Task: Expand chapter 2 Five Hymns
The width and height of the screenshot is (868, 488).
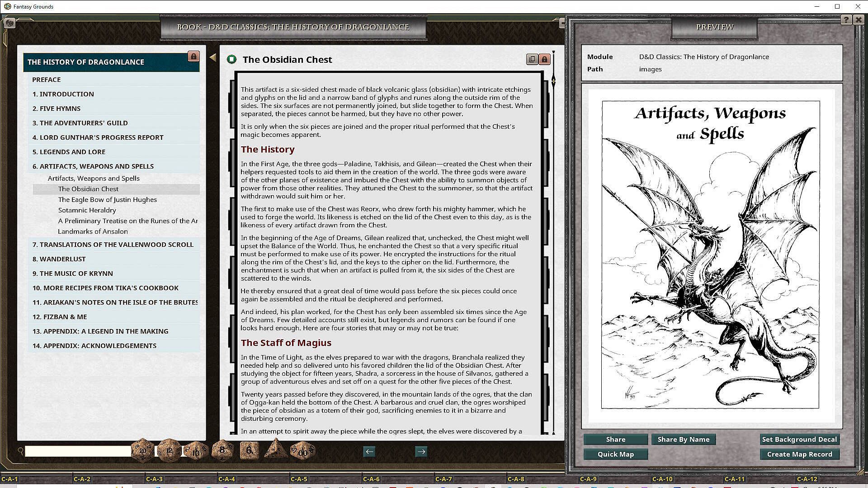Action: click(x=113, y=108)
